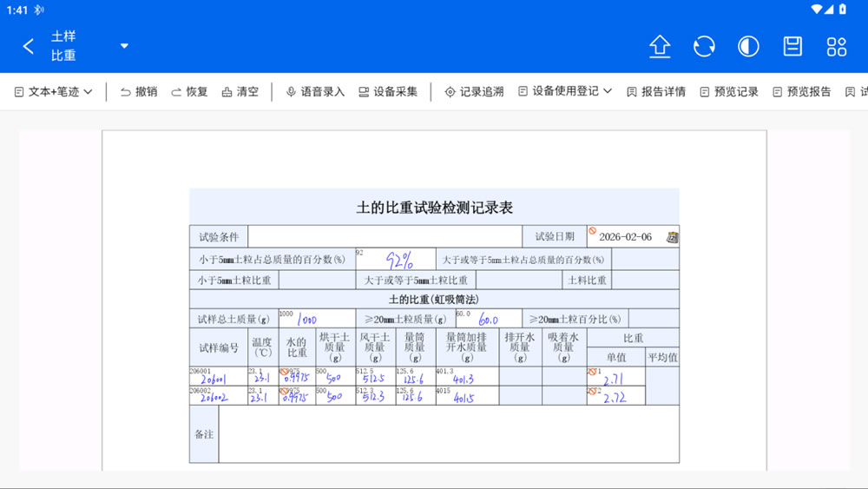
Task: Open 设备采集 device collection
Action: tap(388, 92)
